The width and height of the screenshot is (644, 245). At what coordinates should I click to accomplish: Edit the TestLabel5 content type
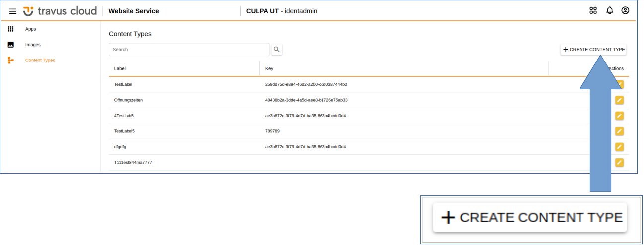coord(619,131)
